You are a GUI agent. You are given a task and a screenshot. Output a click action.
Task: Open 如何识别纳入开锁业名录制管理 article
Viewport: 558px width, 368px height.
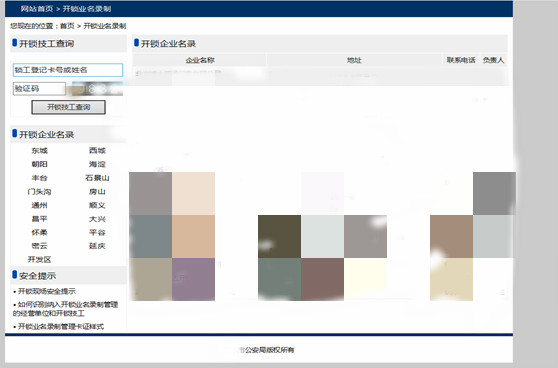click(x=65, y=309)
